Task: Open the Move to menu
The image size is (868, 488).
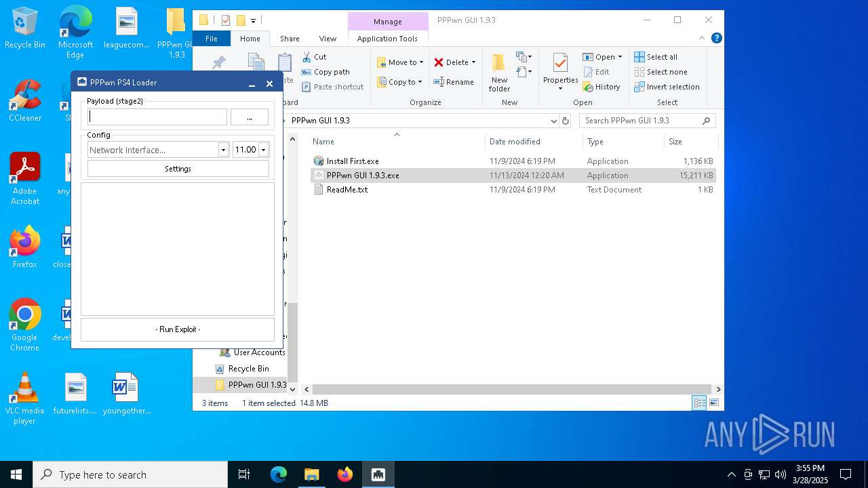Action: [x=400, y=62]
